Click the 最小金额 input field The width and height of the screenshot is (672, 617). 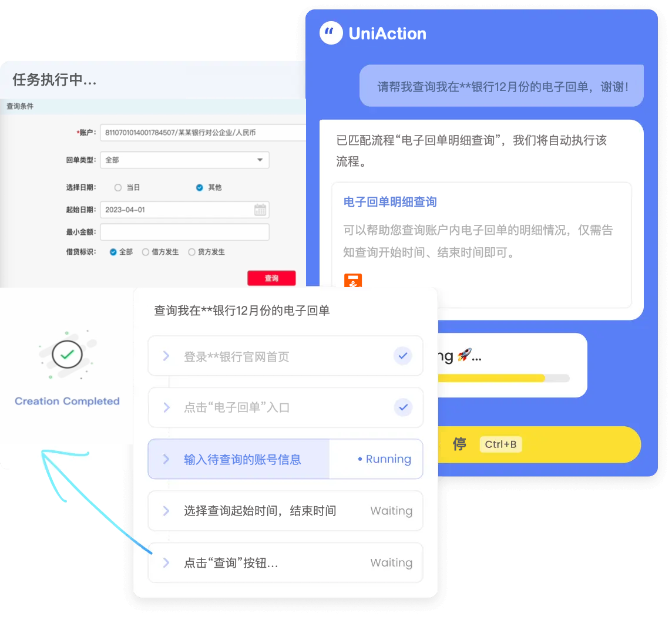tap(184, 232)
